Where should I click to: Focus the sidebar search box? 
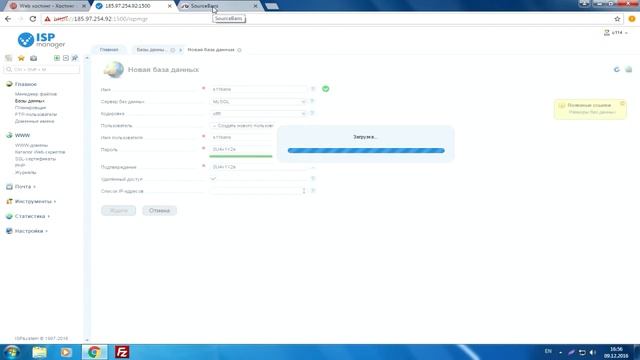(42, 69)
